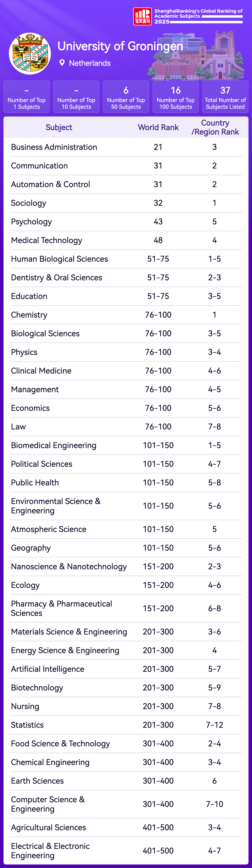Open the Total Number of Subjects Listed card
The width and height of the screenshot is (252, 868).
coord(225,97)
